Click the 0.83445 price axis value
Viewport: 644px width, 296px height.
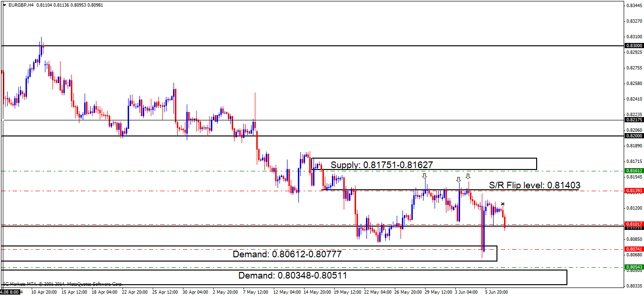[x=634, y=6]
